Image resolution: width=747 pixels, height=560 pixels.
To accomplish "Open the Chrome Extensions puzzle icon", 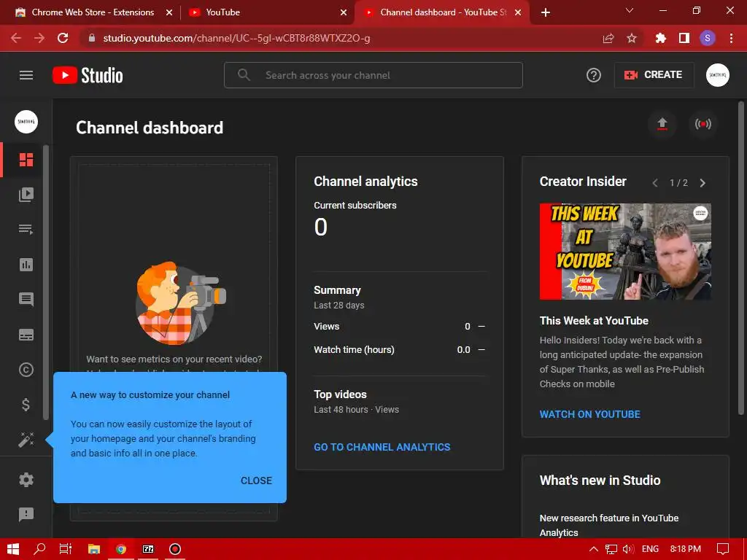I will [x=660, y=38].
